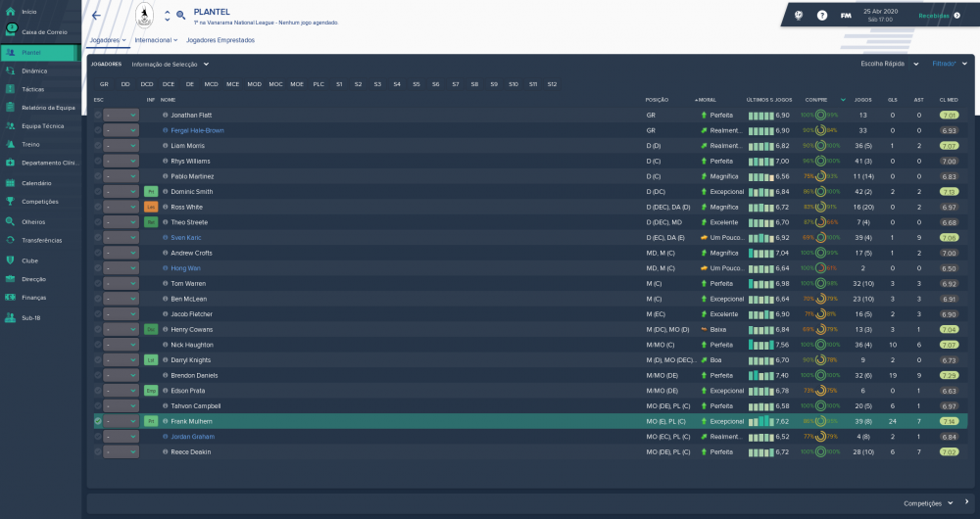980x519 pixels.
Task: Open position dropdown for Pablo Martinez
Action: pos(121,176)
